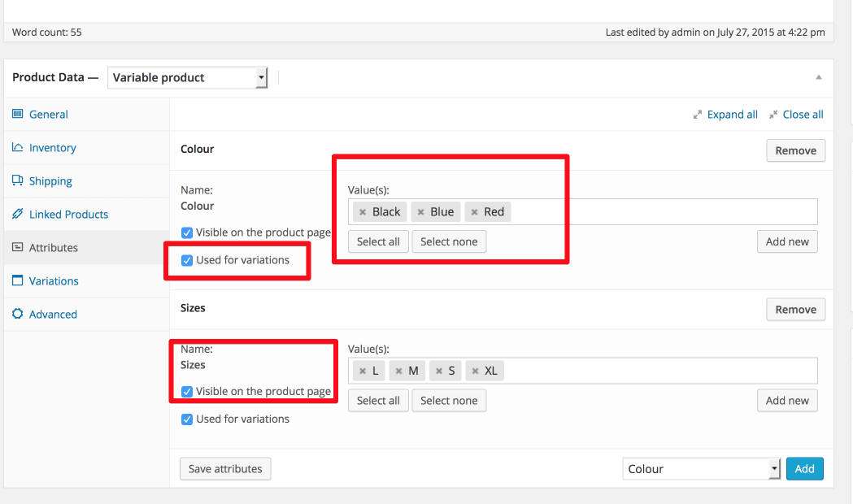Click the Variations table icon
Screen dimensions: 853x504
(x=17, y=280)
